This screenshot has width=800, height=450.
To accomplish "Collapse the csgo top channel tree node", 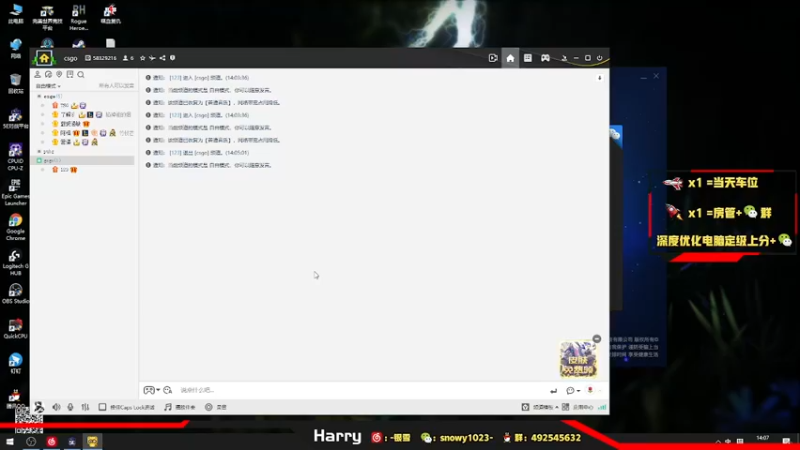I will [39, 96].
